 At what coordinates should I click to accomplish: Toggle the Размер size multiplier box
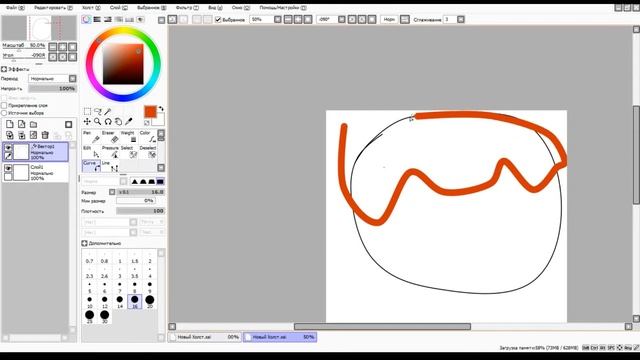point(112,192)
